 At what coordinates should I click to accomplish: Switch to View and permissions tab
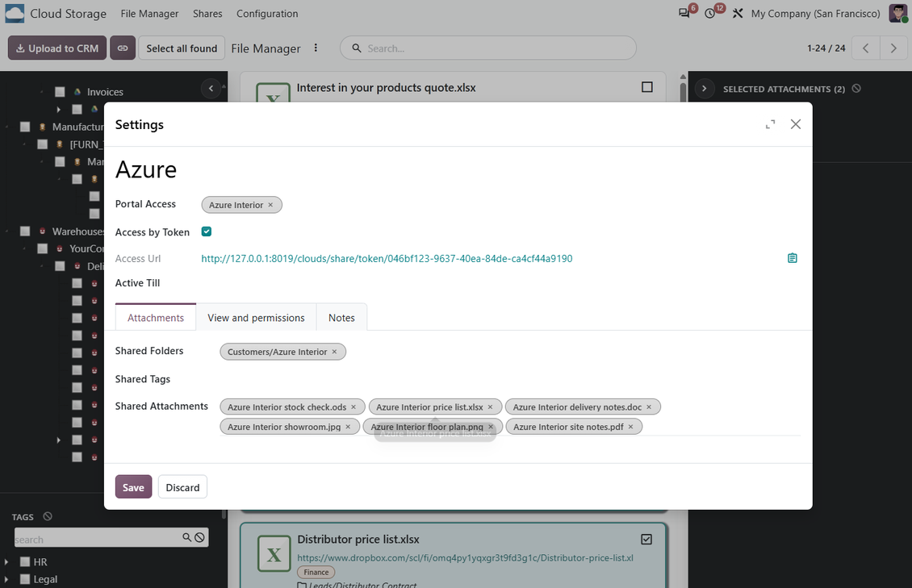[x=256, y=318]
